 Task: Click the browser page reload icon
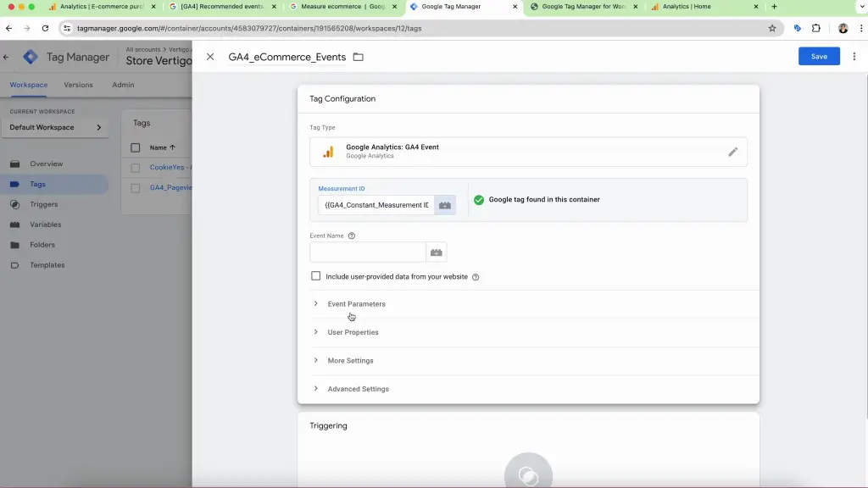point(45,28)
